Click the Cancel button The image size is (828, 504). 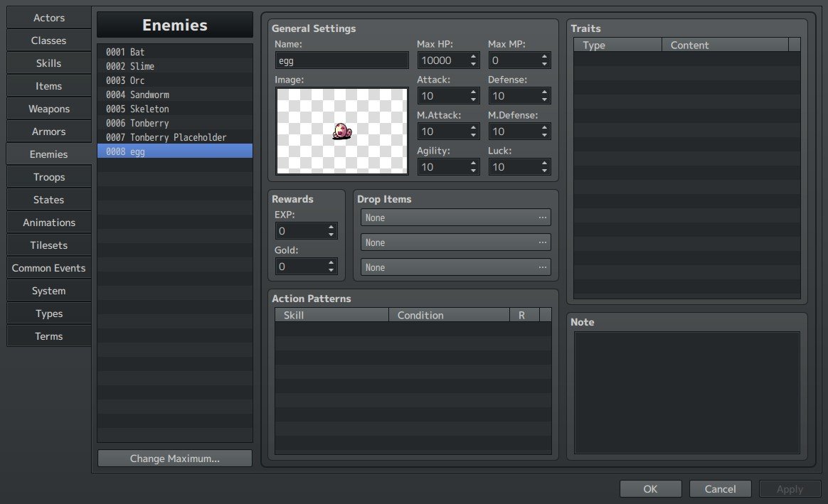721,488
